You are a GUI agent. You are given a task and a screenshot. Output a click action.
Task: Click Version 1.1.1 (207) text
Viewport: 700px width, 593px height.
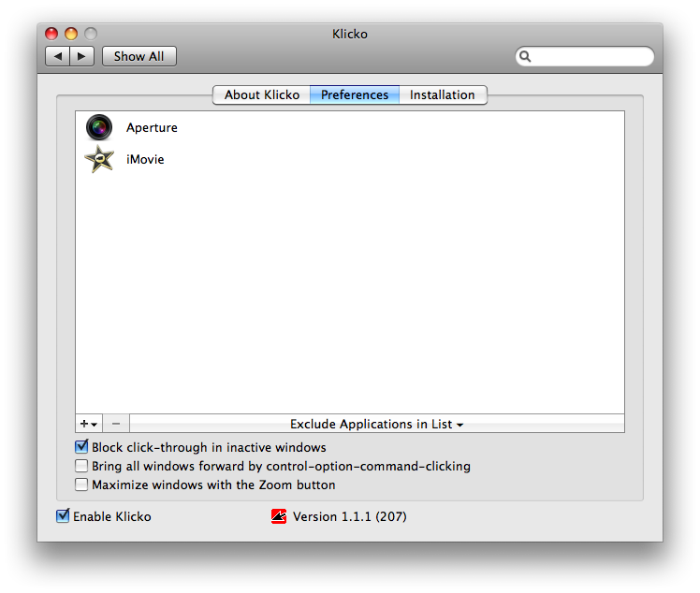coord(350,516)
